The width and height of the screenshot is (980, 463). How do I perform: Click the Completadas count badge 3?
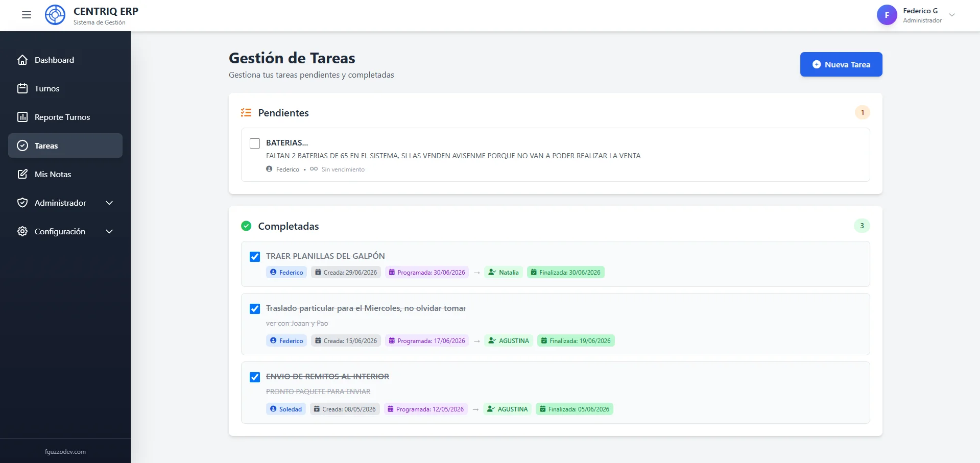click(x=862, y=226)
